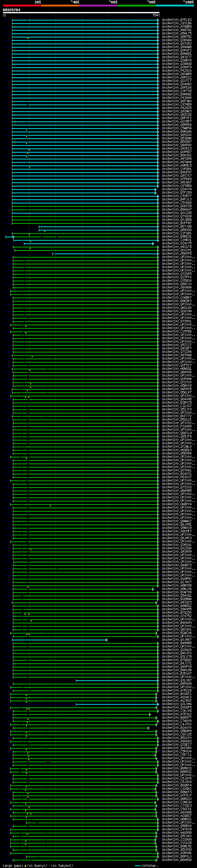Image resolution: width=197 pixels, height=868 pixels.
Task: Select the UniRef100_C6TH89 label
Action: [x=177, y=104]
